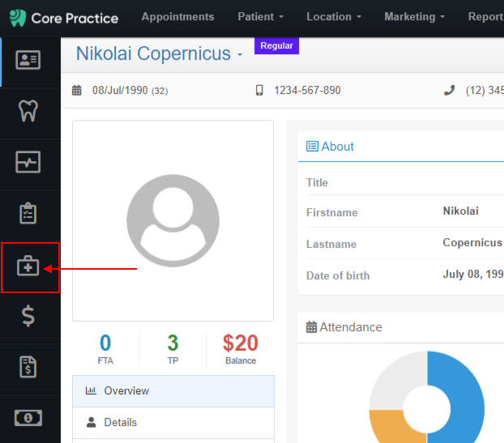Click the 0 FTA counter
Image resolution: width=504 pixels, height=443 pixels.
click(105, 349)
